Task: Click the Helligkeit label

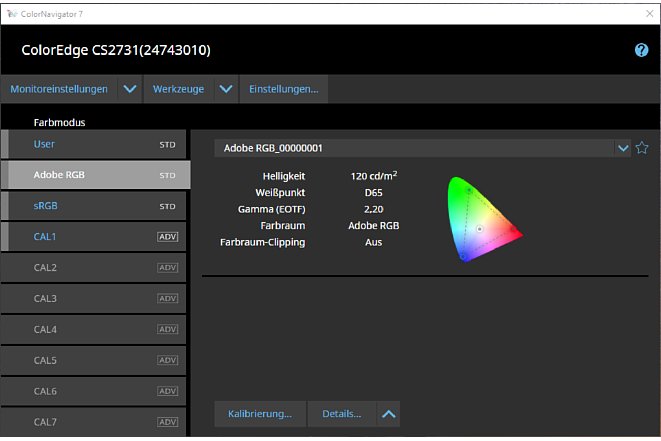Action: [284, 176]
